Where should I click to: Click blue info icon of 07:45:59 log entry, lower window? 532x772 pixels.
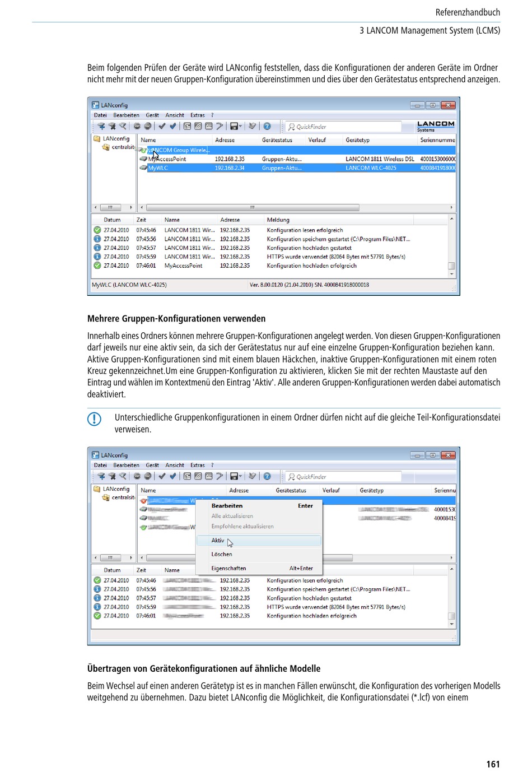click(x=97, y=607)
